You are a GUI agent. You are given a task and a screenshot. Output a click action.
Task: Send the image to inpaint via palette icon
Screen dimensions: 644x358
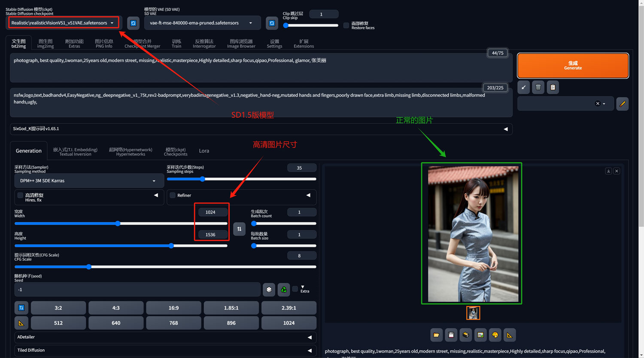[495, 335]
